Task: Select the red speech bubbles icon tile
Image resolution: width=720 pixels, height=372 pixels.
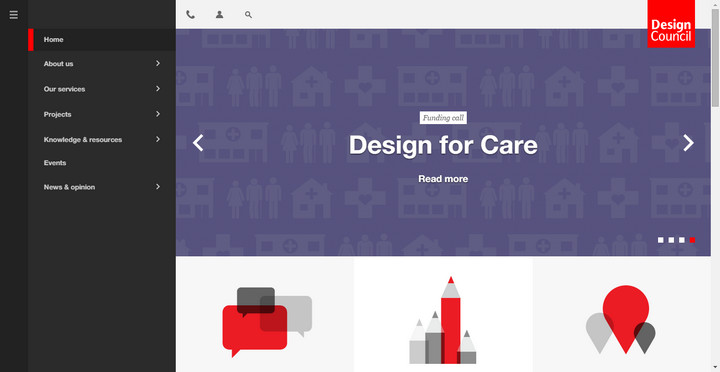Action: [265, 315]
